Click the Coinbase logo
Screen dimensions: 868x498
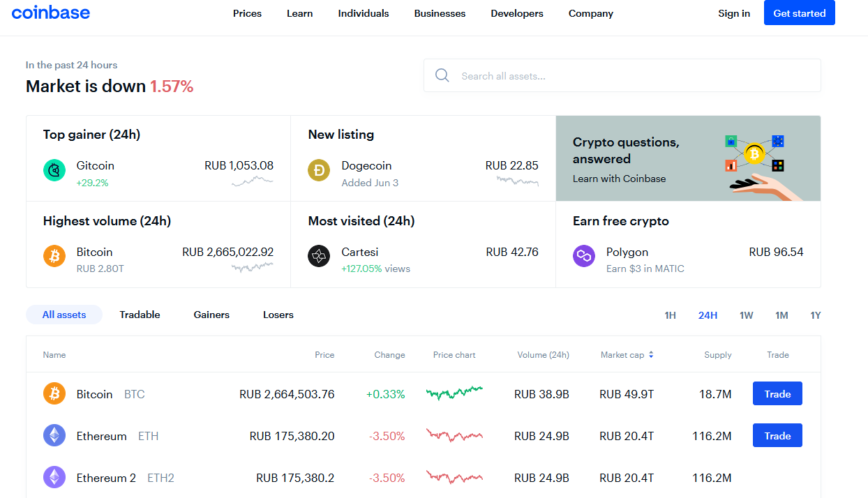pyautogui.click(x=50, y=13)
